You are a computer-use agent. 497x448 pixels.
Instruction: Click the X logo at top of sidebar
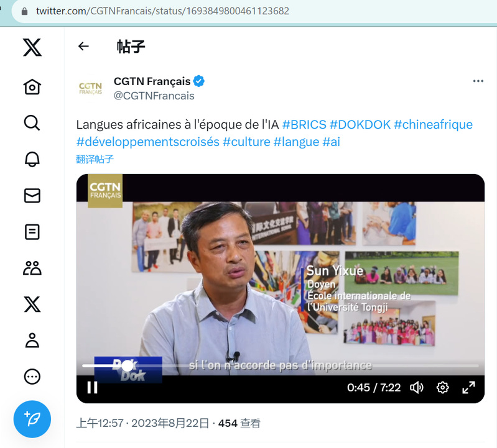pos(32,47)
